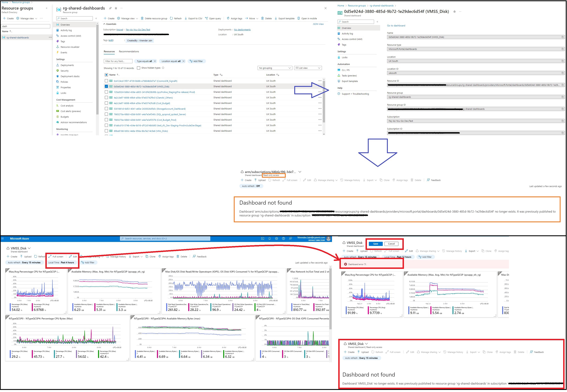Image resolution: width=567 pixels, height=392 pixels.
Task: Expand Move dropdown in resource group toolbar
Action: tap(251, 18)
